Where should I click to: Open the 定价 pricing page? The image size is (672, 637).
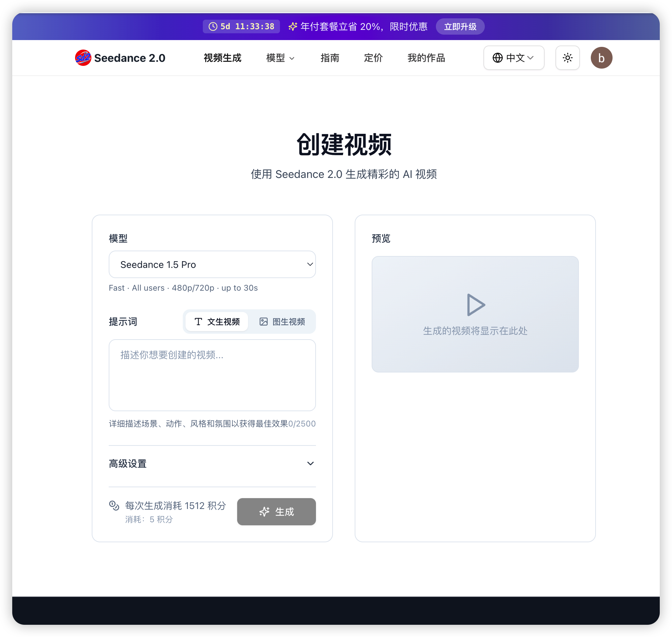373,58
